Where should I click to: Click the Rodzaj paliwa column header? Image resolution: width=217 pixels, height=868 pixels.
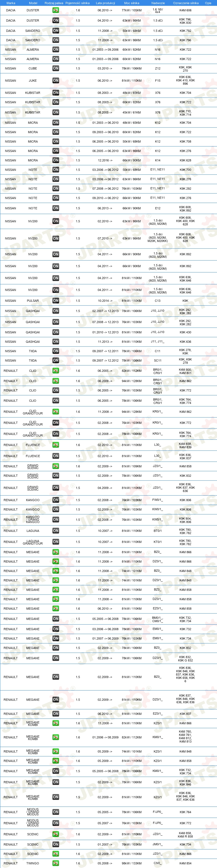[54, 3]
